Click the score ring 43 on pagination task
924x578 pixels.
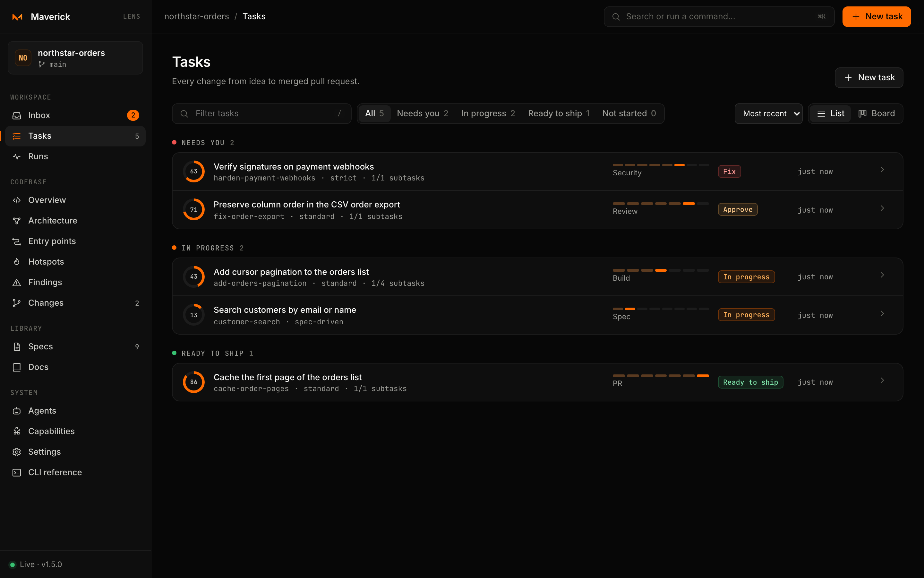193,276
